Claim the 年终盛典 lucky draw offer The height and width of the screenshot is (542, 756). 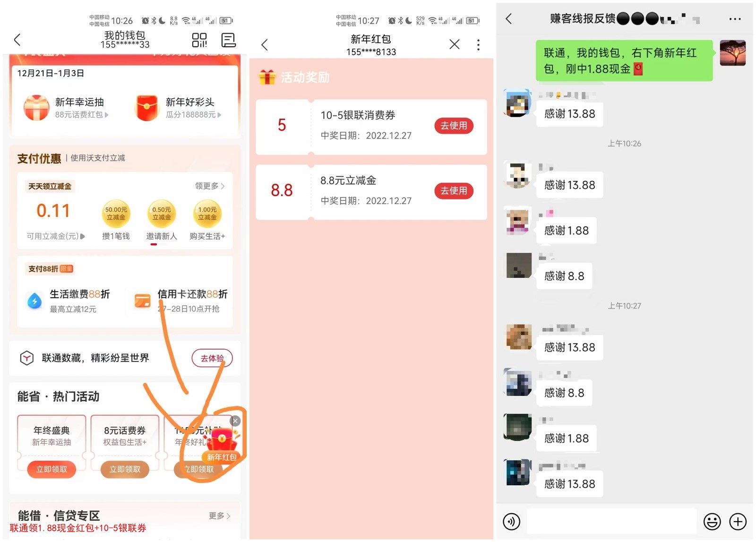point(52,469)
